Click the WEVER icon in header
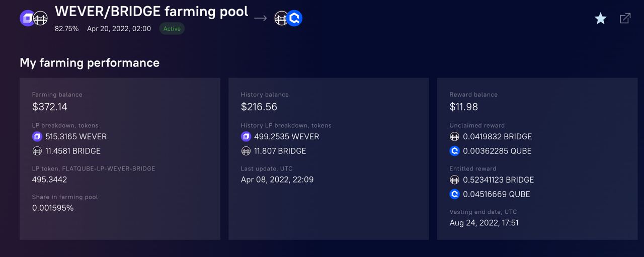The width and height of the screenshot is (644, 257). (x=27, y=19)
